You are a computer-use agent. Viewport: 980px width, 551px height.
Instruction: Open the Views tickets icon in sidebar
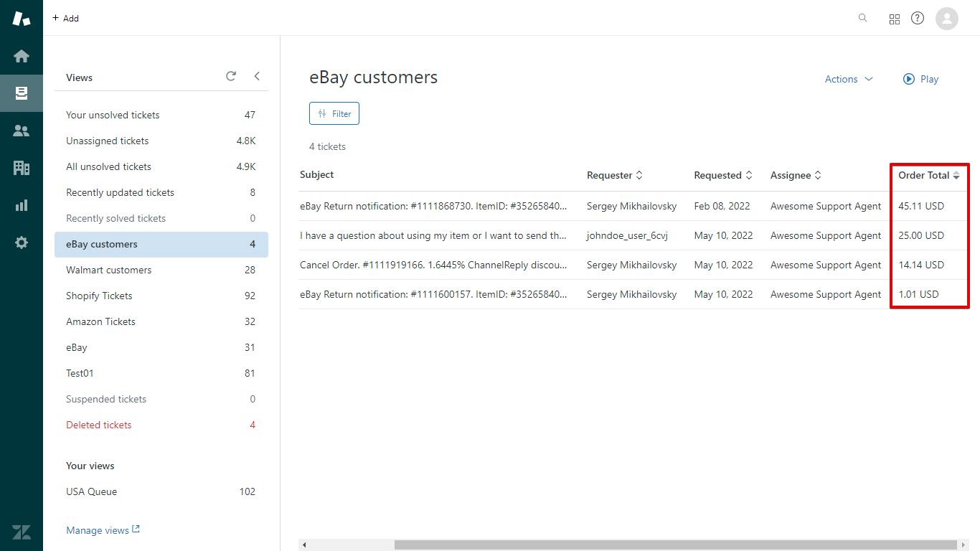click(x=22, y=93)
